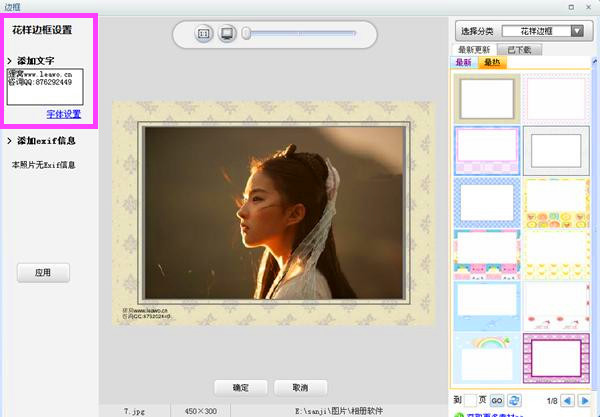Close the 边框 window
Screen dimensions: 600x417
point(589,7)
